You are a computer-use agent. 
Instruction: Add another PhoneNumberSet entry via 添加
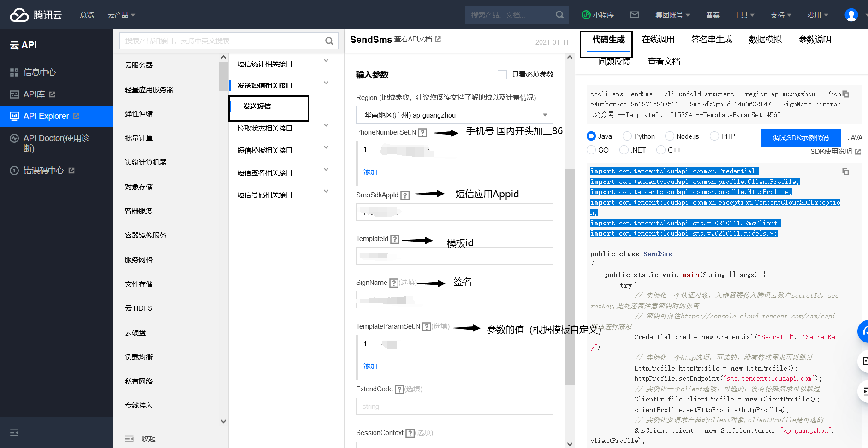(370, 172)
